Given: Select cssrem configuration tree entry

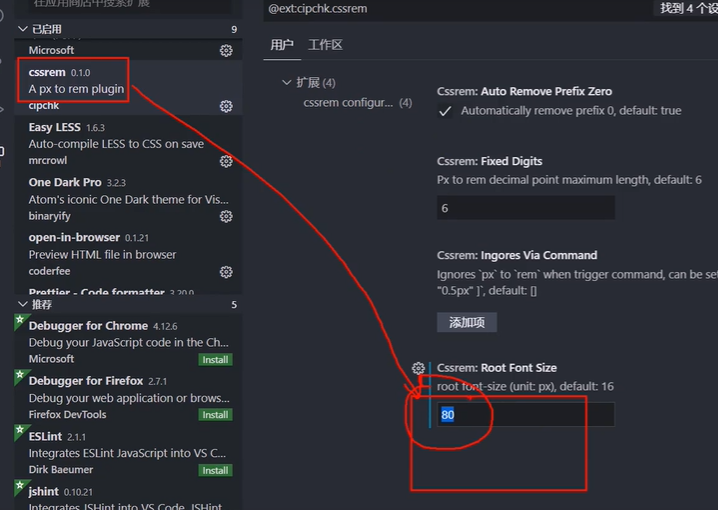Looking at the screenshot, I should [357, 103].
